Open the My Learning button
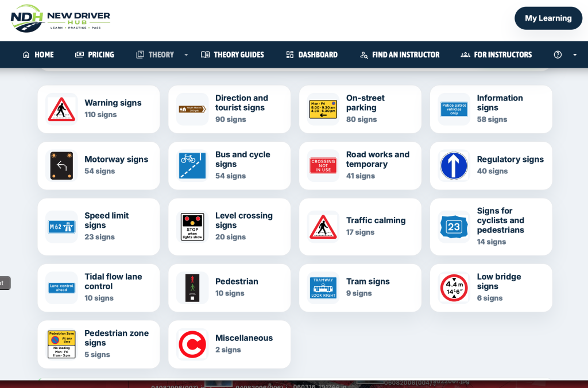Viewport: 588px width, 388px height. click(x=548, y=18)
